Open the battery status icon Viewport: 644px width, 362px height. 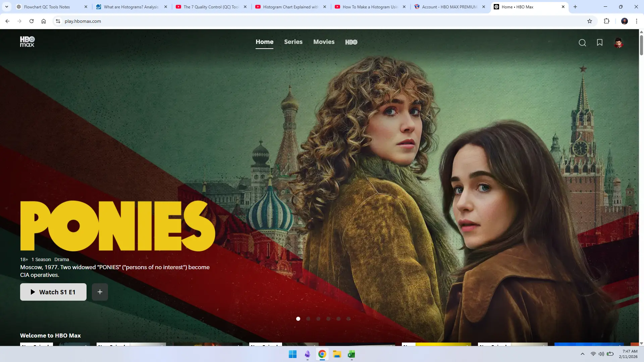point(610,354)
